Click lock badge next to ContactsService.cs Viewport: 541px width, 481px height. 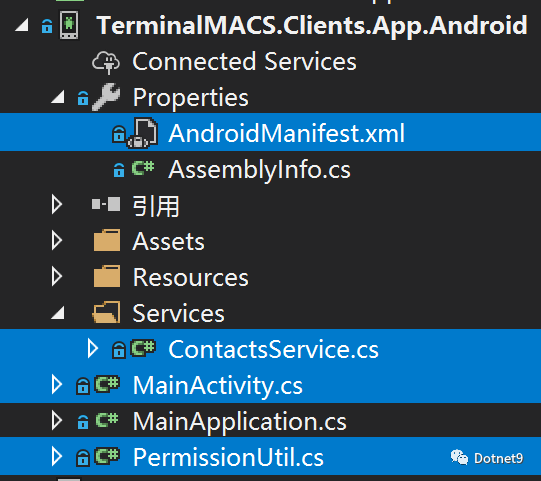tap(119, 350)
